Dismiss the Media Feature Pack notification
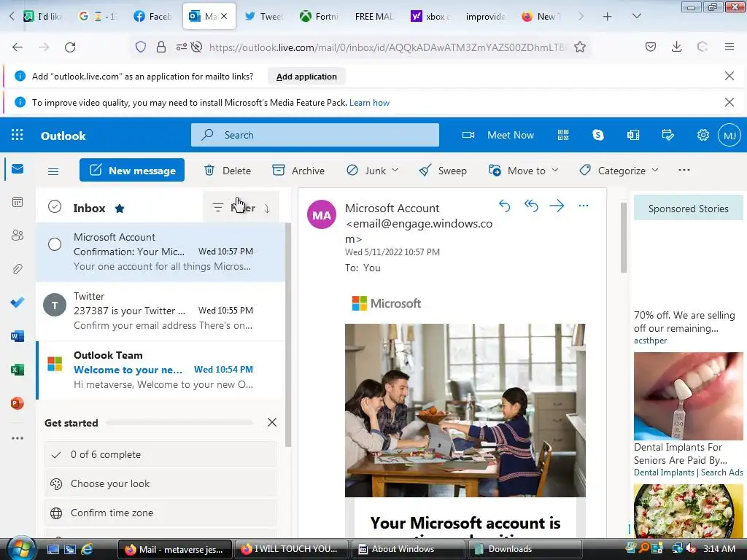The image size is (747, 560). click(x=729, y=102)
